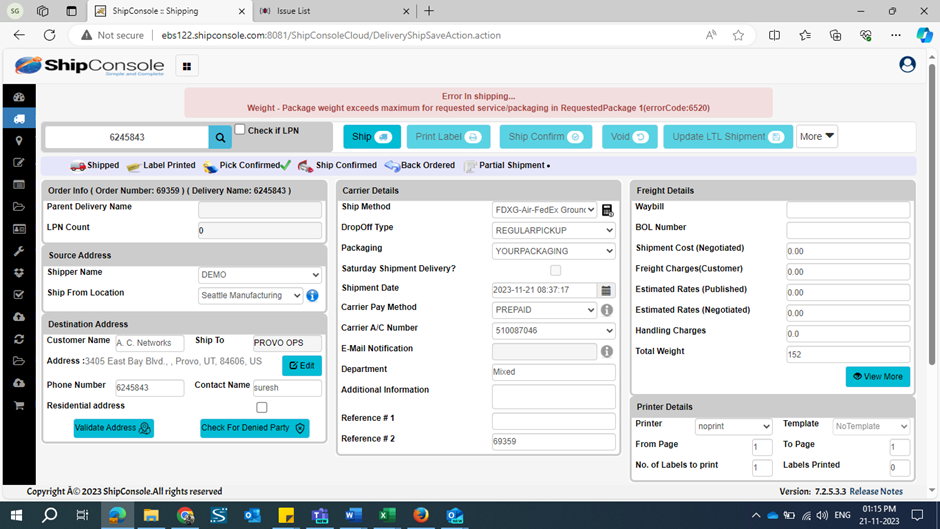
Task: Open the Shipment Date calendar picker
Action: (x=606, y=290)
